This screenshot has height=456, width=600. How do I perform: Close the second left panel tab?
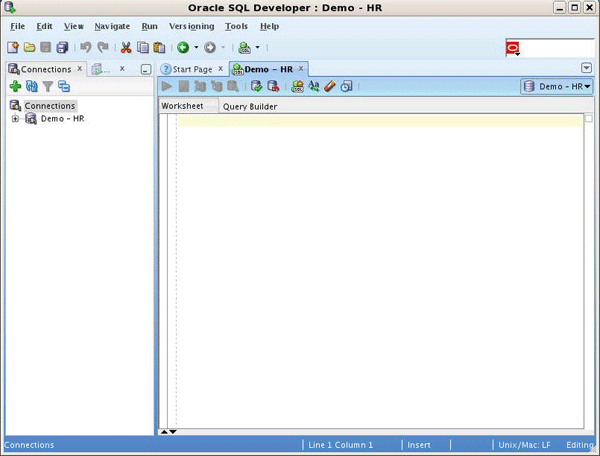pyautogui.click(x=122, y=68)
